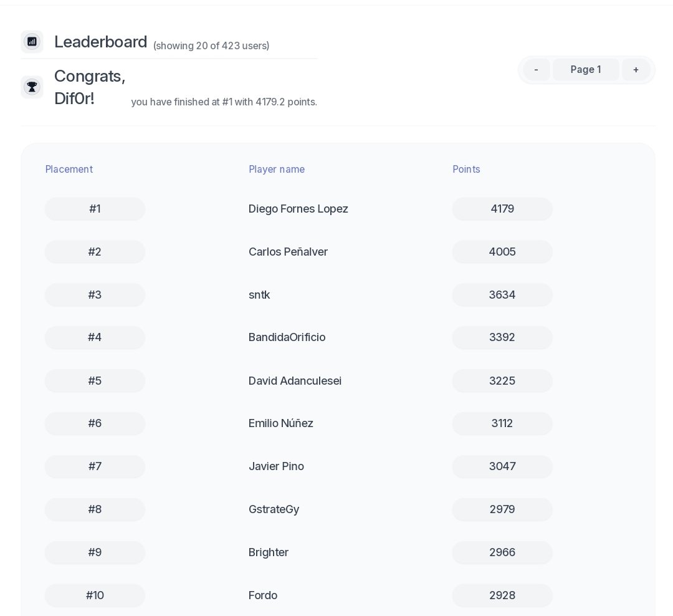Select the #6 placement badge
This screenshot has height=616, width=673.
pyautogui.click(x=95, y=423)
